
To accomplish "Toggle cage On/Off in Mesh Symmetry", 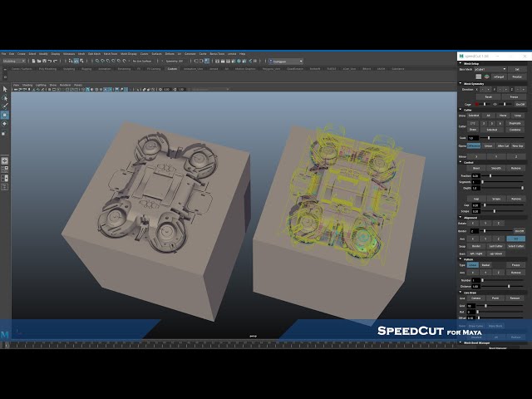I will click(520, 104).
